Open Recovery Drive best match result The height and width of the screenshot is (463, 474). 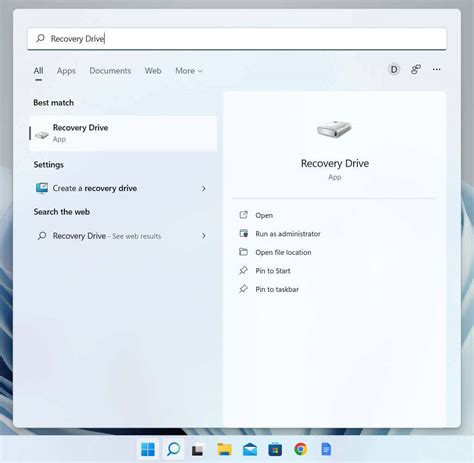click(x=123, y=133)
